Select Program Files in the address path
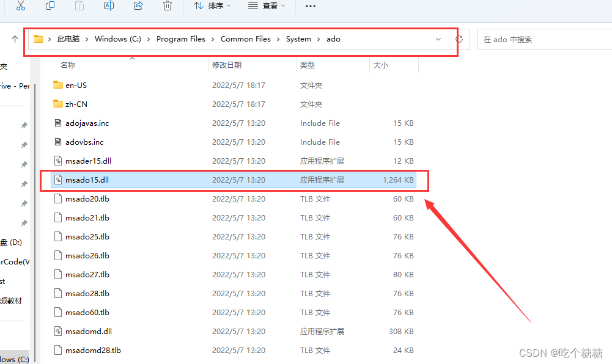Screen dimensions: 612x364 click(181, 39)
